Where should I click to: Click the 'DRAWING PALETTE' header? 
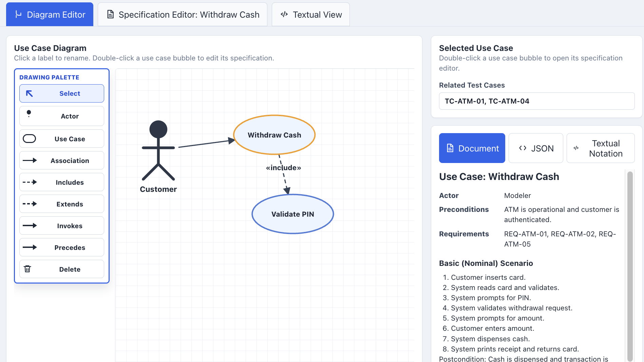[49, 77]
